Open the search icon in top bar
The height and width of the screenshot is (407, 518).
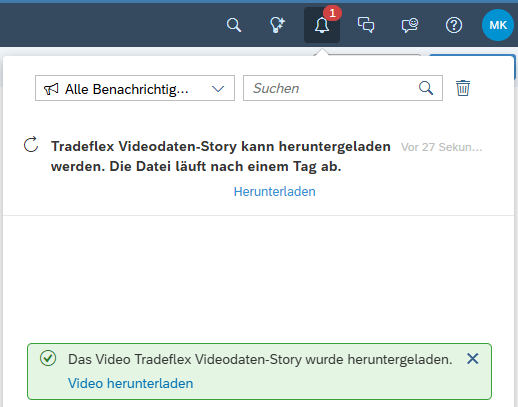(x=234, y=25)
